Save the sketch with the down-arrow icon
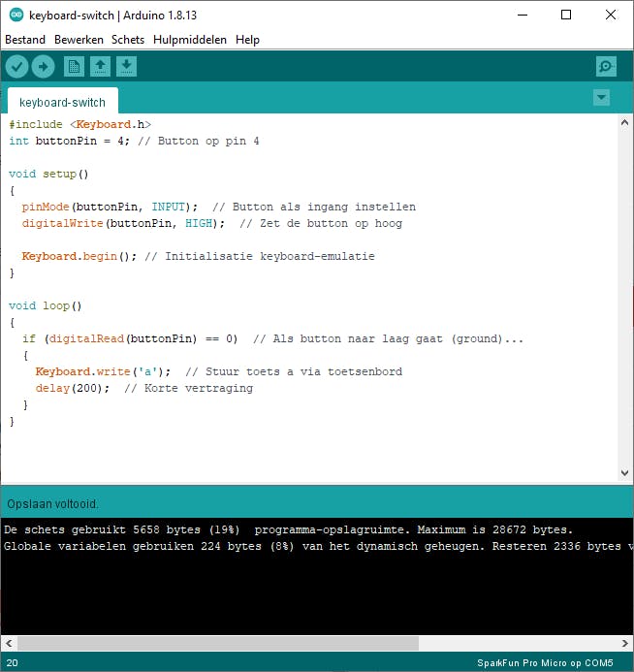Screen dimensions: 634x672 tap(126, 67)
